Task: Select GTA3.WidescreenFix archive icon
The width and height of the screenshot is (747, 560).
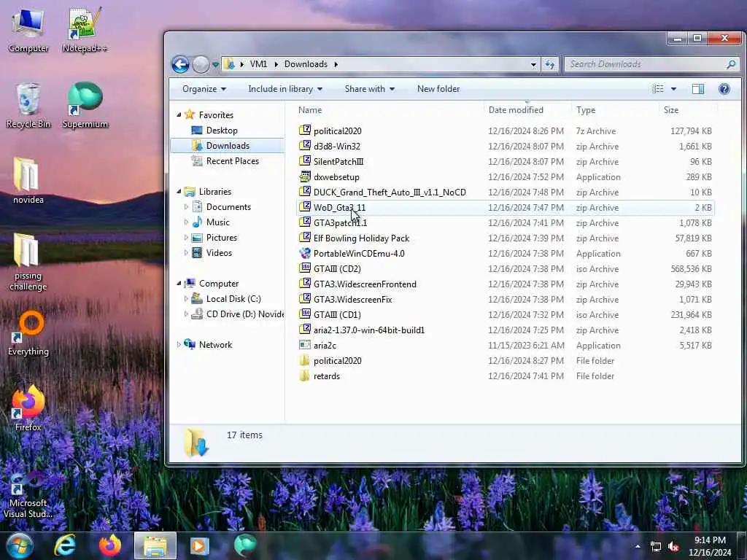Action: tap(305, 299)
